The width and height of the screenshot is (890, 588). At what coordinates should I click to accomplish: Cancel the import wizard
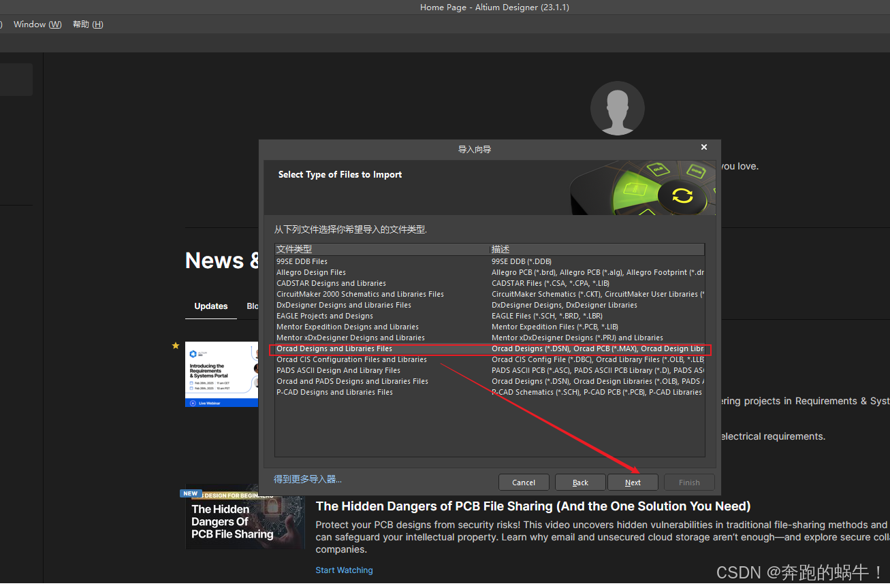pos(524,483)
